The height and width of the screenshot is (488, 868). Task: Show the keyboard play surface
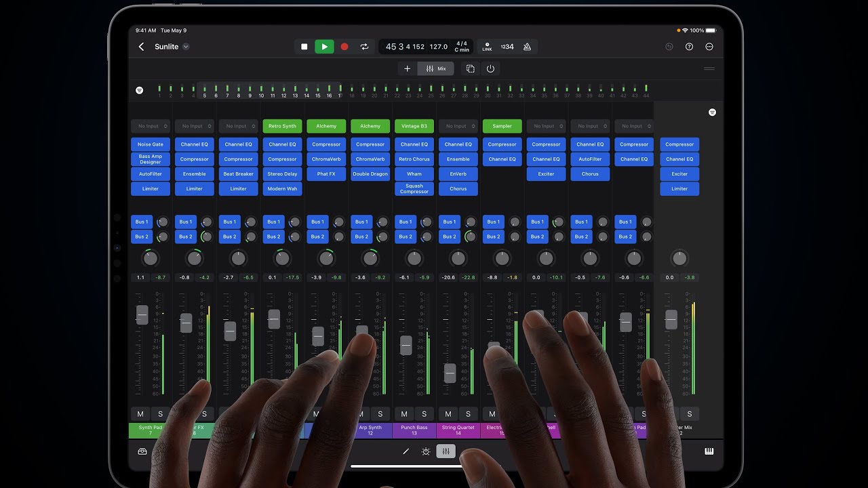pyautogui.click(x=709, y=451)
